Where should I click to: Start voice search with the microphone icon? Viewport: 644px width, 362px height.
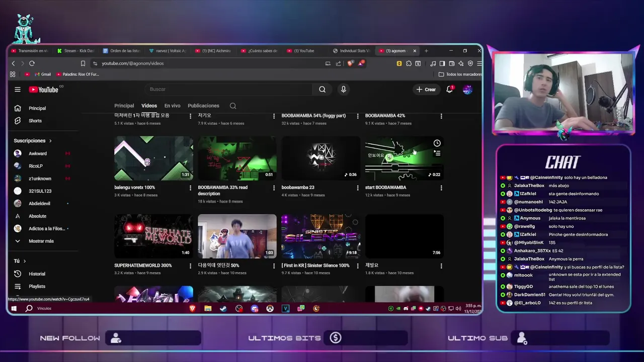click(x=344, y=89)
